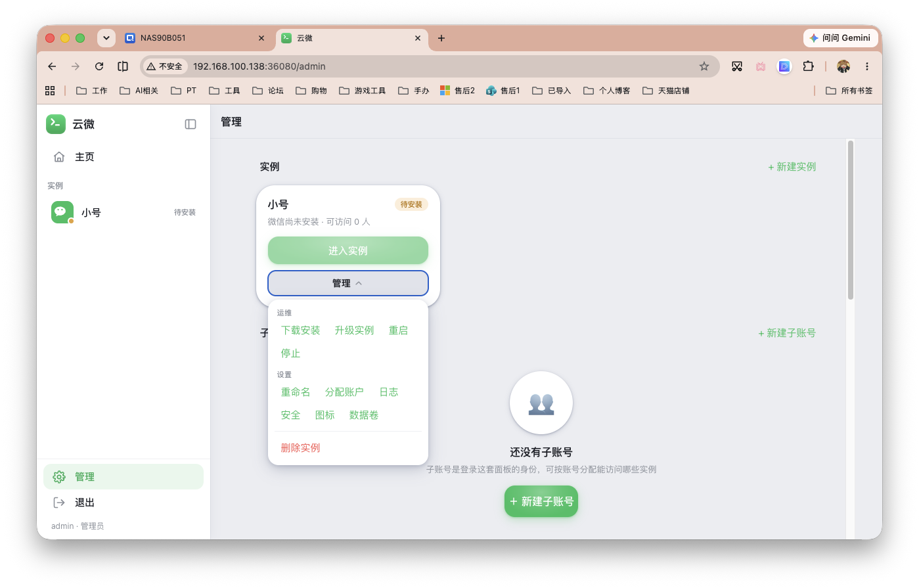Switch to the NAS90B051 tab
The image size is (919, 588).
point(194,38)
